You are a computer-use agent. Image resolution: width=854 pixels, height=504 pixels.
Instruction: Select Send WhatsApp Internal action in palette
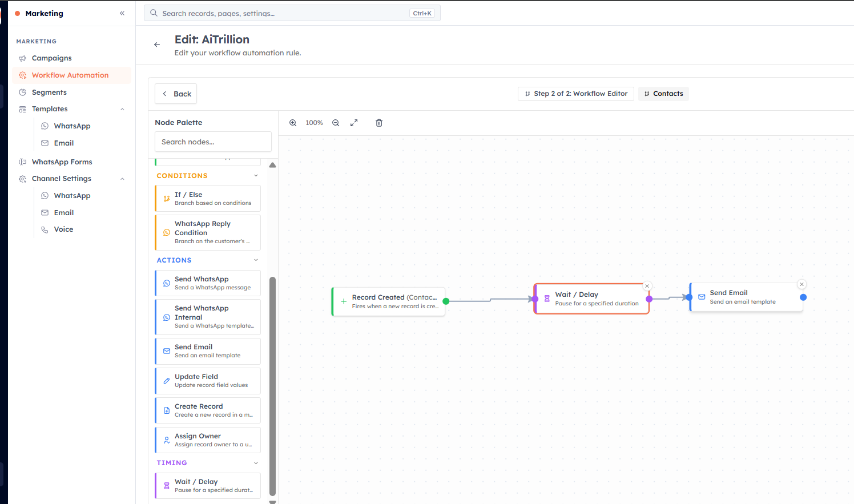click(208, 317)
